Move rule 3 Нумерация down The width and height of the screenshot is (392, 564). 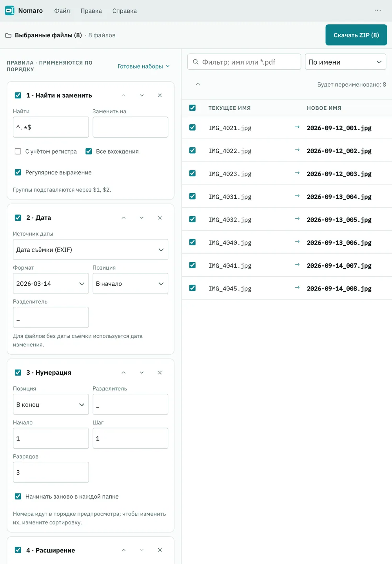(142, 372)
